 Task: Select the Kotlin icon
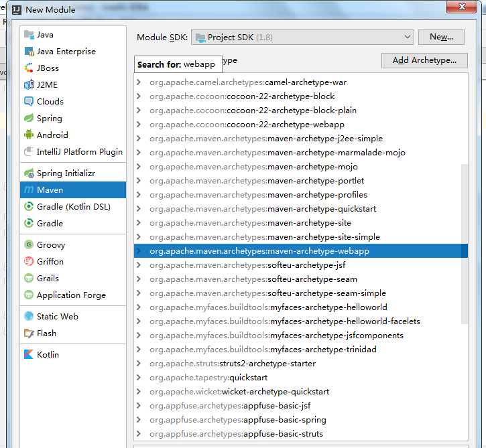tap(29, 354)
